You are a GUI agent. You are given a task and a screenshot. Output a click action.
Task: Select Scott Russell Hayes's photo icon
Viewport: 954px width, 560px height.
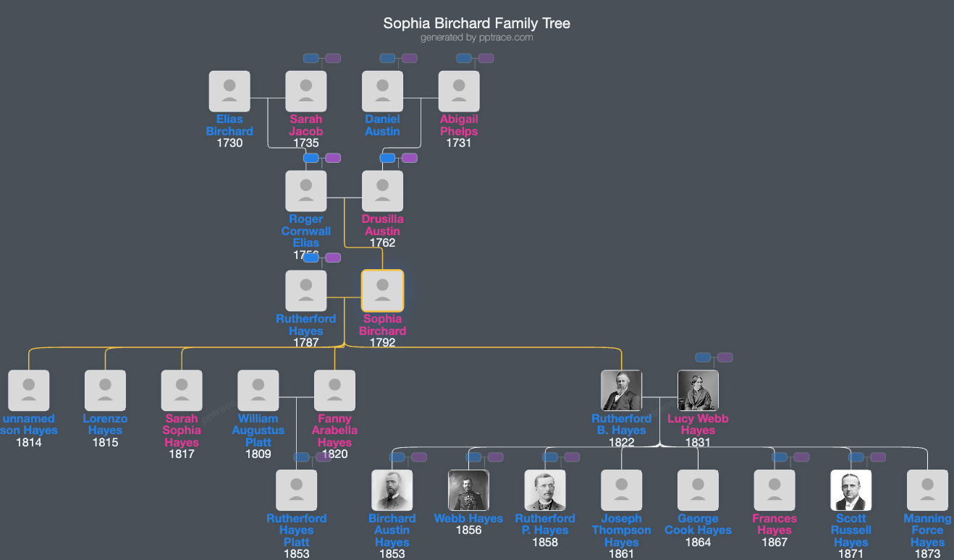[x=850, y=490]
